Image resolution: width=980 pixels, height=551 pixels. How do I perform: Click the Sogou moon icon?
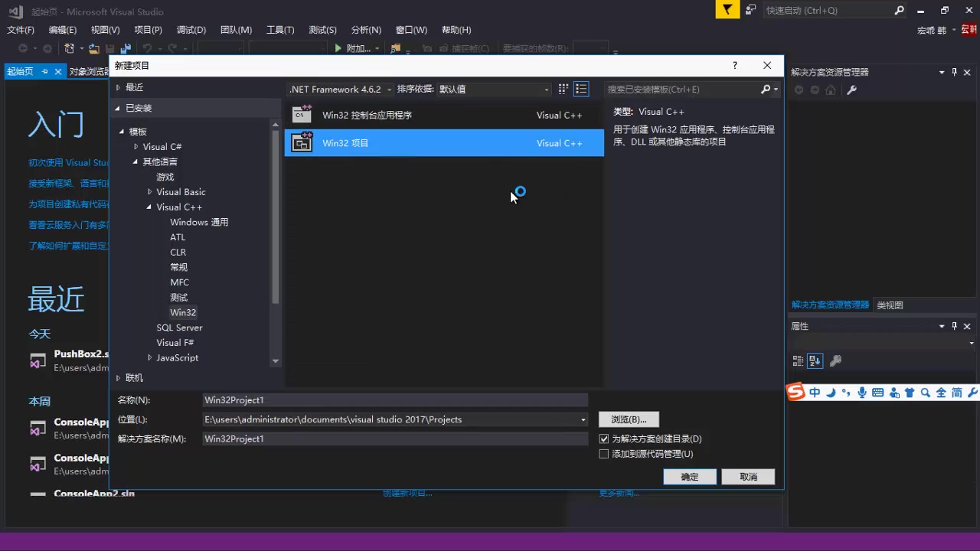(x=831, y=393)
